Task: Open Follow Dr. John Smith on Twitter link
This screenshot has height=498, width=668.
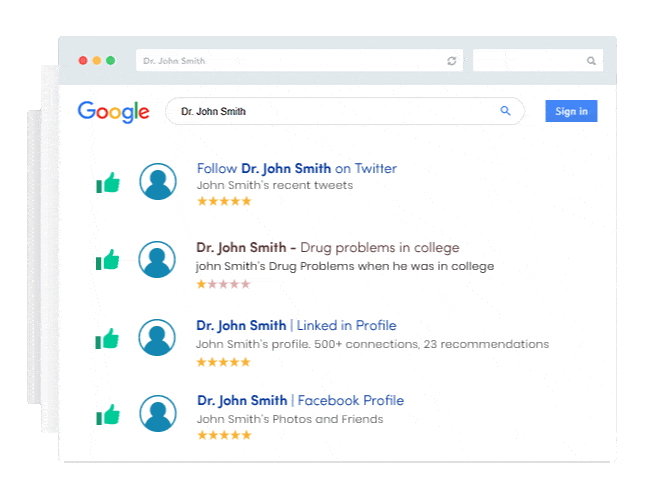Action: pyautogui.click(x=297, y=168)
